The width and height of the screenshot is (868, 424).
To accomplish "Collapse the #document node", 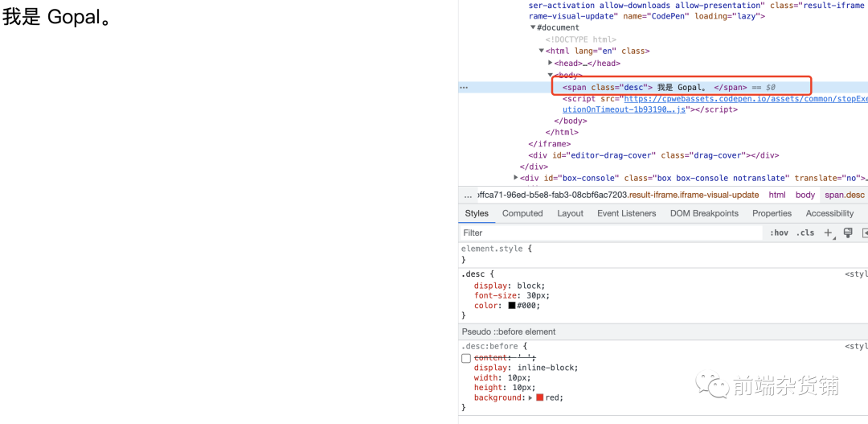I will [533, 27].
